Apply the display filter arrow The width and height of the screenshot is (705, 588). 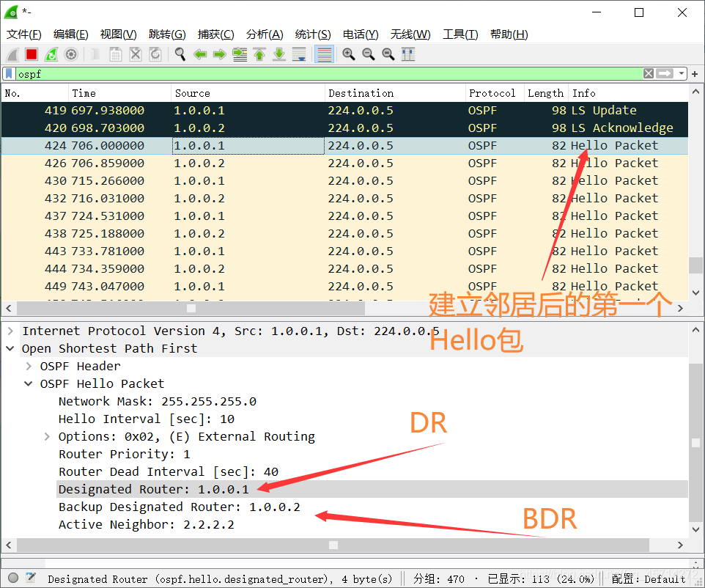pyautogui.click(x=665, y=74)
